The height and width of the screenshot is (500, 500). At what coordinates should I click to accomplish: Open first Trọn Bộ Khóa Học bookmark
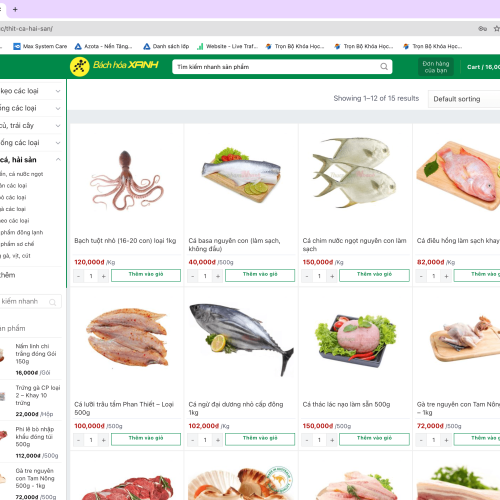pos(295,46)
